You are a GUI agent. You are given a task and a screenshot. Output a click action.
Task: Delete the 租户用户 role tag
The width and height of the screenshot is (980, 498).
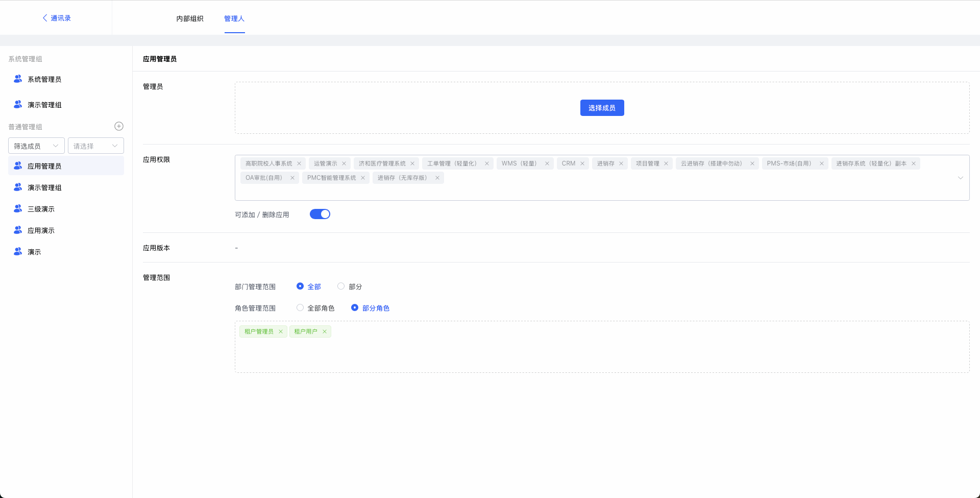point(325,331)
